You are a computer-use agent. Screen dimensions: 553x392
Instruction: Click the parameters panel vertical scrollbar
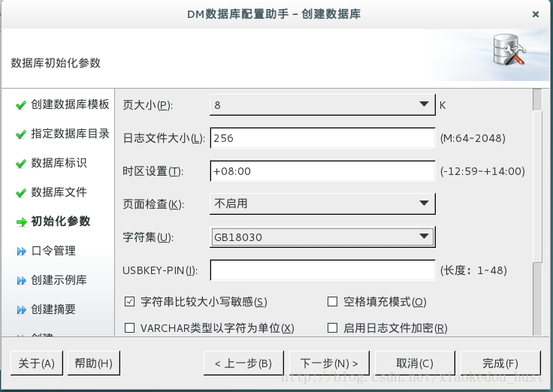tap(537, 213)
